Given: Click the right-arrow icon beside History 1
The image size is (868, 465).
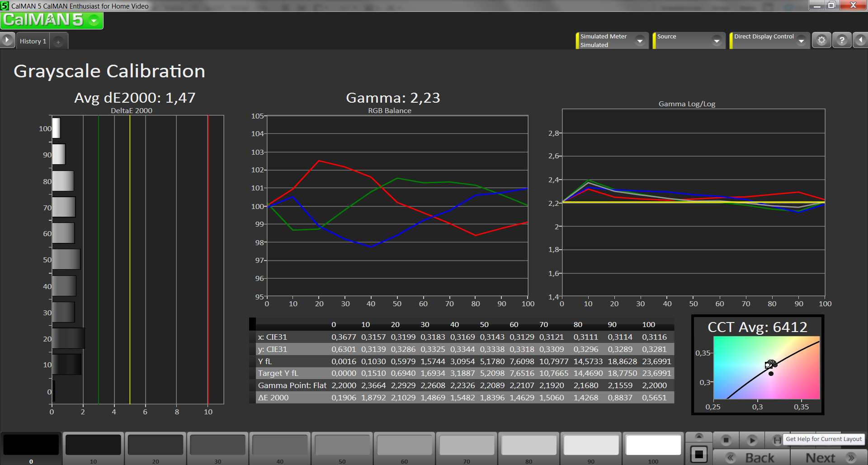Looking at the screenshot, I should [7, 40].
